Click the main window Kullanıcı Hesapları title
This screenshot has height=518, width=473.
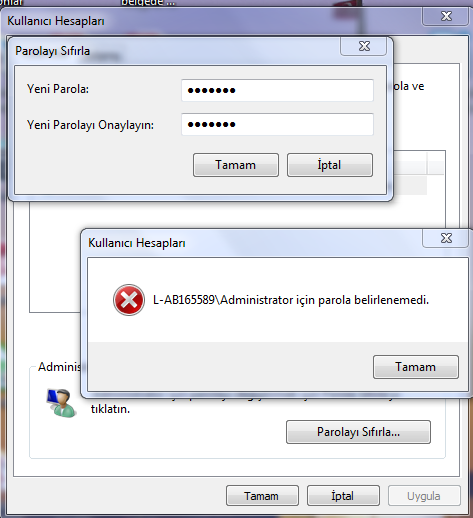pos(56,21)
